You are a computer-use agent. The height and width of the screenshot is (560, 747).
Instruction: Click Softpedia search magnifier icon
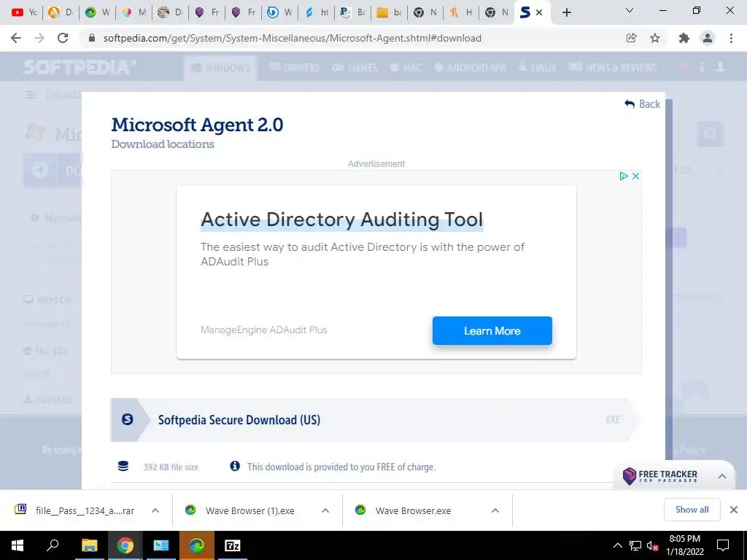pos(711,134)
